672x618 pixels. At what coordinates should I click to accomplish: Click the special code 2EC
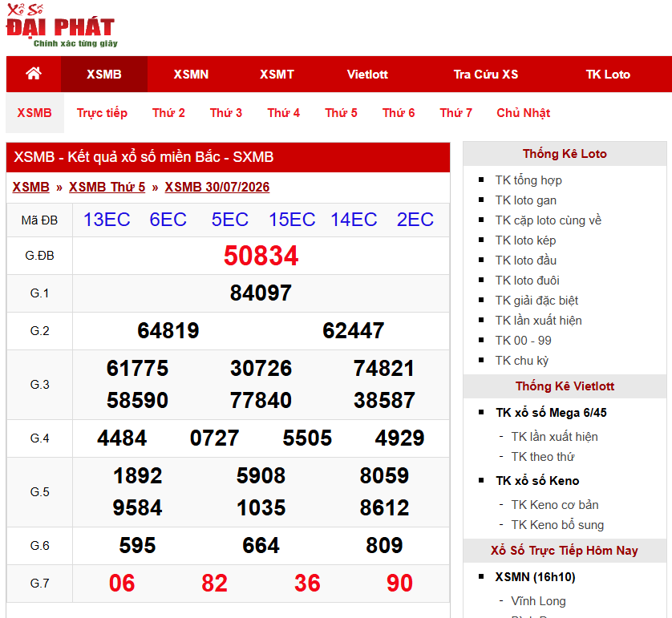(415, 220)
